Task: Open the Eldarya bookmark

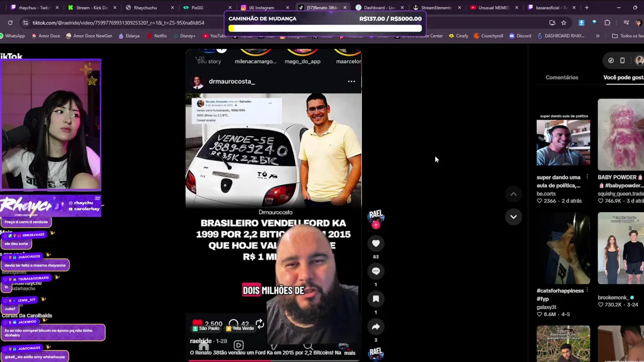Action: click(129, 36)
